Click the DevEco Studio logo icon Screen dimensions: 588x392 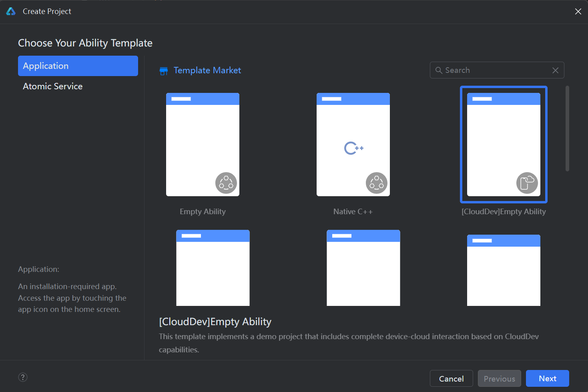click(x=11, y=11)
